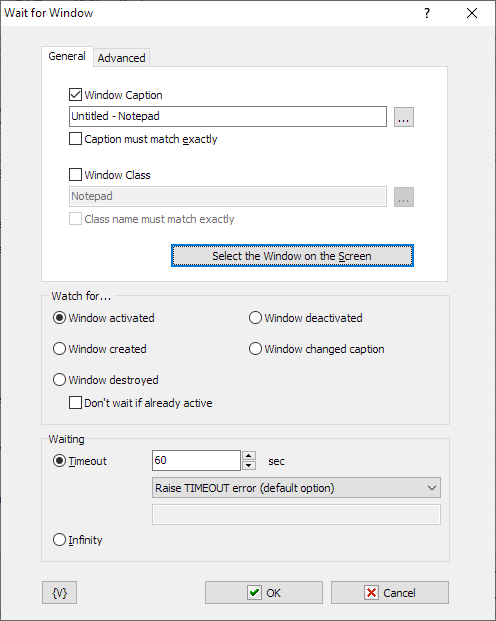Switch to the Advanced tab
The height and width of the screenshot is (621, 496).
(x=122, y=58)
